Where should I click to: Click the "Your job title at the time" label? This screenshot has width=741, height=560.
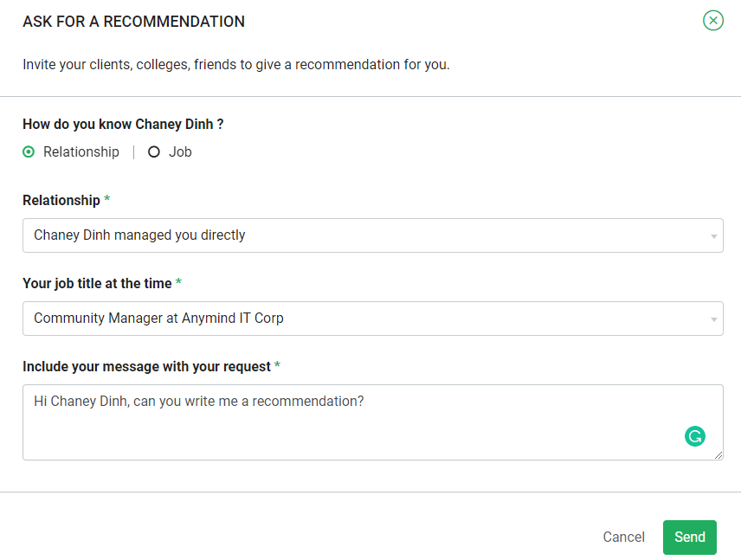tap(97, 284)
